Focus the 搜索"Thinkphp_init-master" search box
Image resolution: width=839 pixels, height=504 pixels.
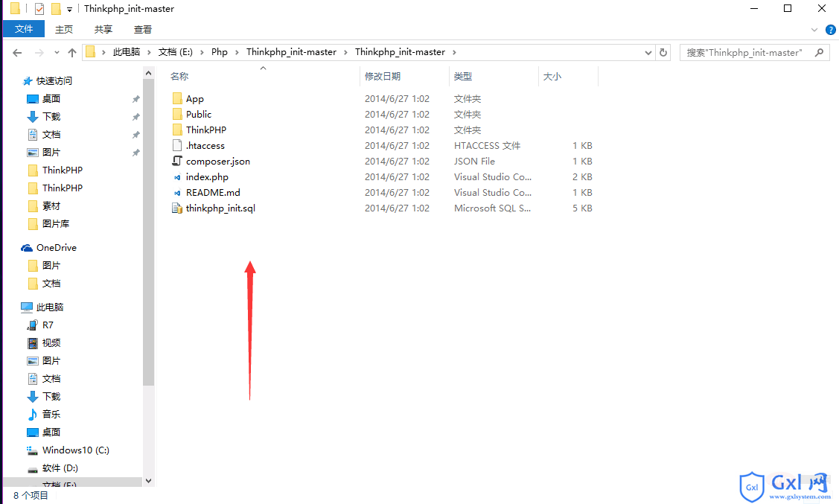coord(754,52)
